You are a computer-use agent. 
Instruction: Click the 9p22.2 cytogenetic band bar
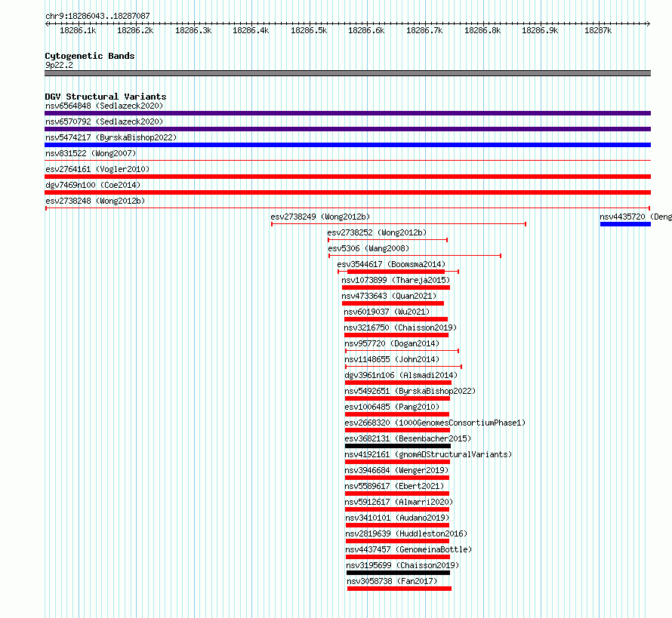347,73
